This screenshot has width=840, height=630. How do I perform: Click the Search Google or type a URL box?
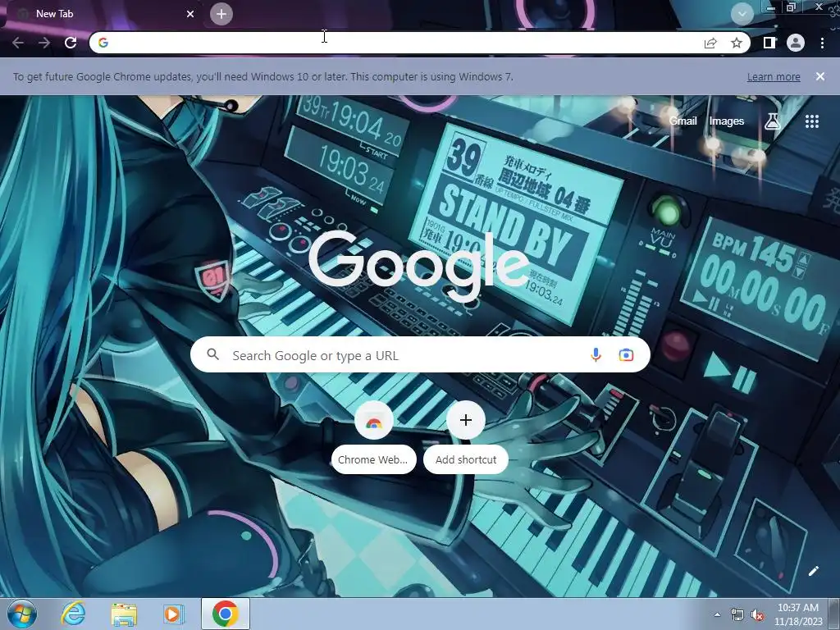tap(420, 354)
